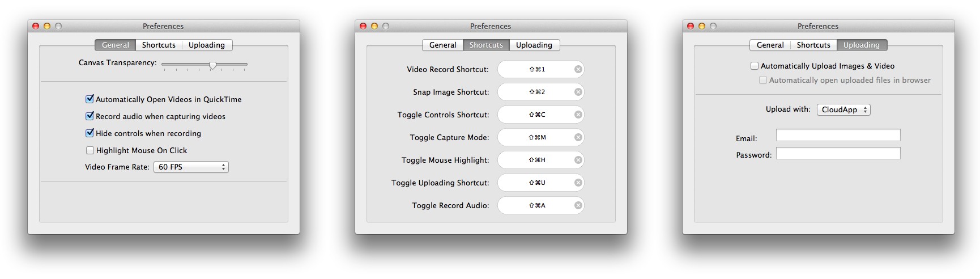Clear the Toggle Mouse Highlight shortcut
The height and width of the screenshot is (279, 980).
click(x=578, y=160)
